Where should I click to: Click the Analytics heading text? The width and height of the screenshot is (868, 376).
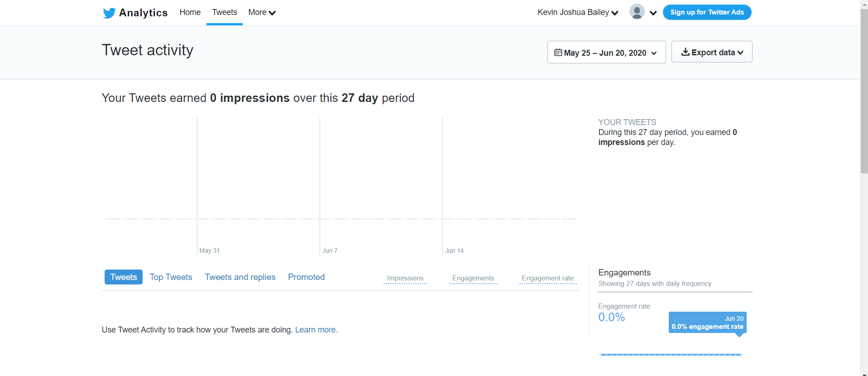[x=143, y=13]
